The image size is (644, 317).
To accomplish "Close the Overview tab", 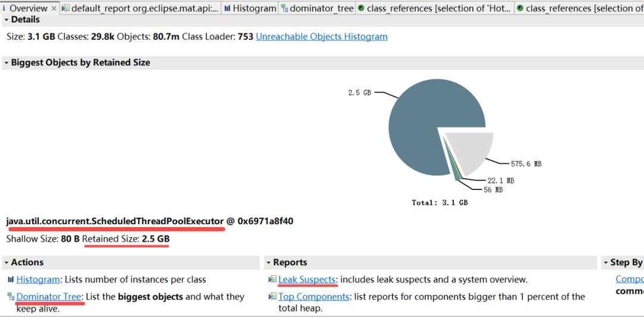I will 54,8.
